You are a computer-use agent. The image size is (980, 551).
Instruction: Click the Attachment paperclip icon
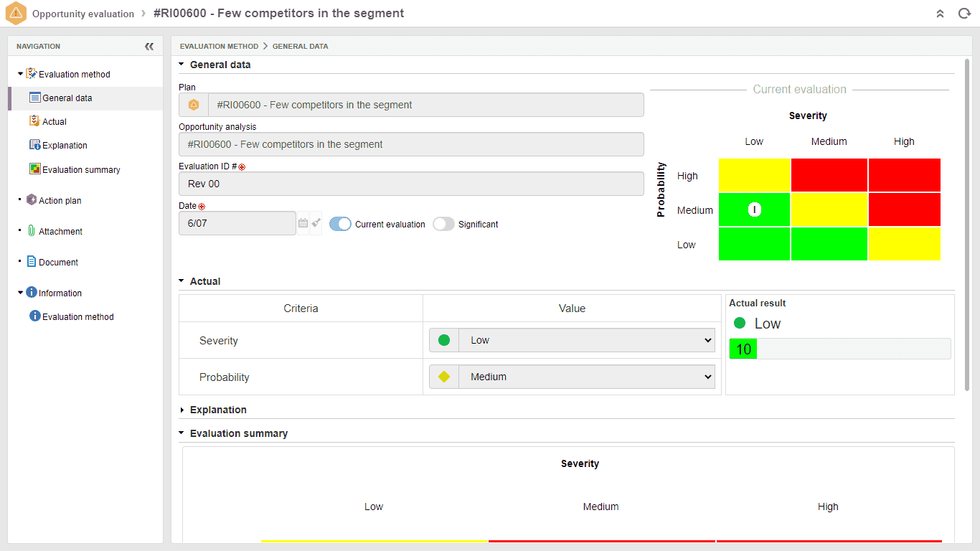[x=31, y=231]
